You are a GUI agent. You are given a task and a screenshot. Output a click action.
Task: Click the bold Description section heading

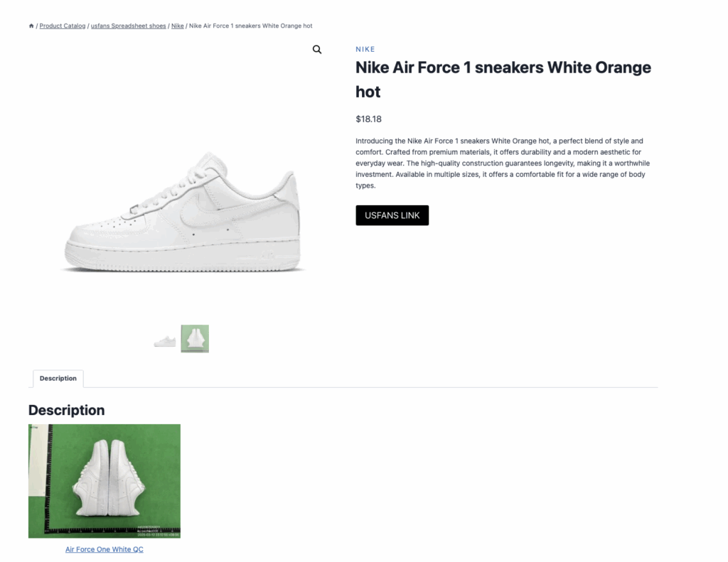pyautogui.click(x=66, y=410)
